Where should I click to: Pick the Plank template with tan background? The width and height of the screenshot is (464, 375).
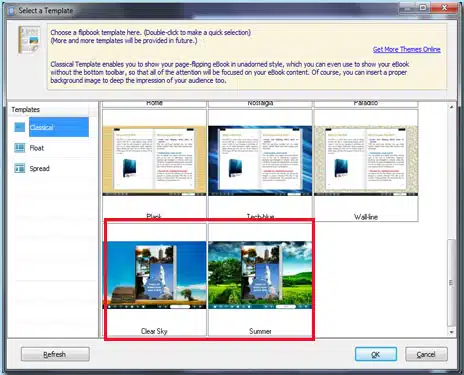pos(154,161)
